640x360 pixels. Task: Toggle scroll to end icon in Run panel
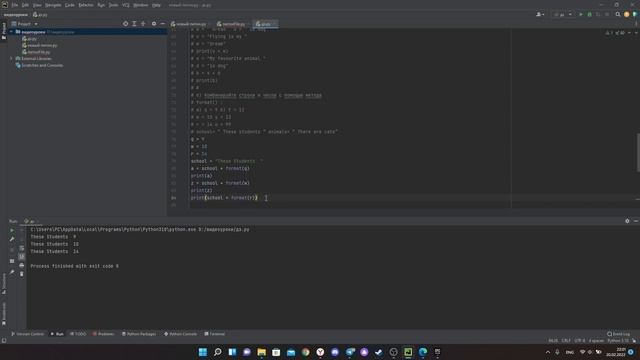[22, 257]
